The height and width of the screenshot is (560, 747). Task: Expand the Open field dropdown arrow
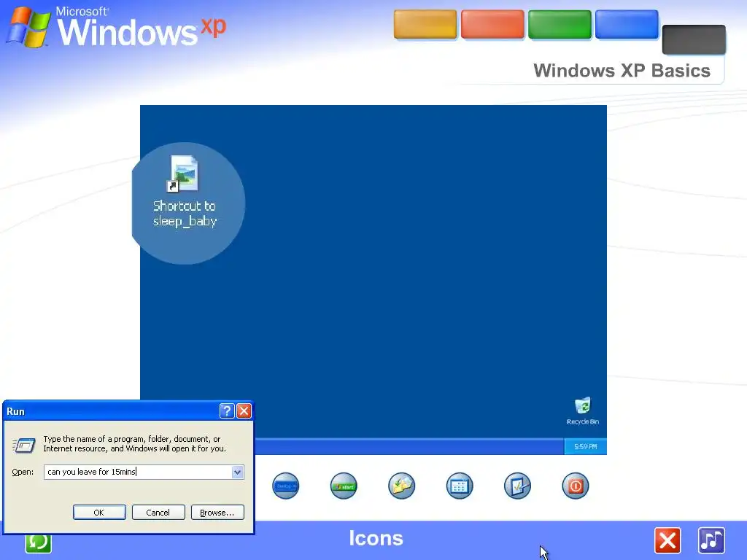click(x=237, y=472)
